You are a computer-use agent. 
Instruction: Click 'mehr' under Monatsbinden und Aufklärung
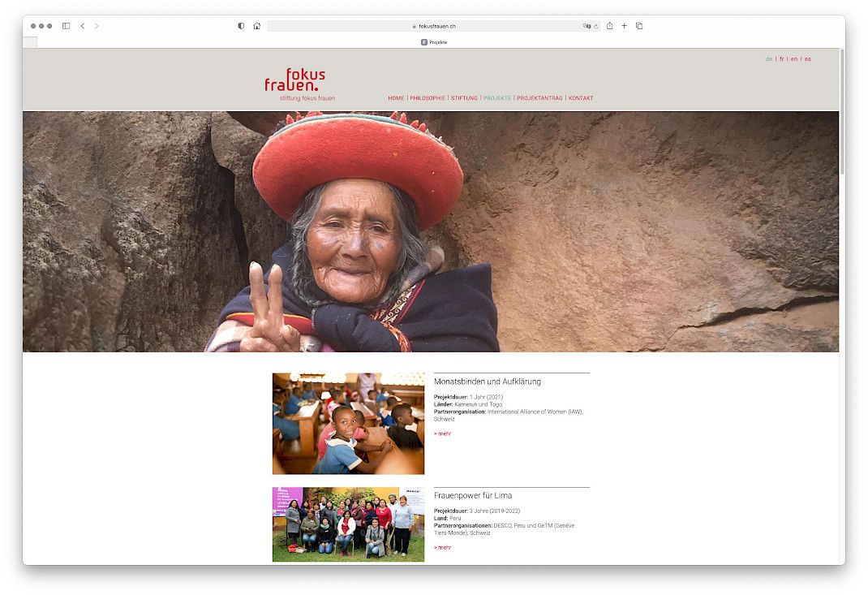coord(443,433)
